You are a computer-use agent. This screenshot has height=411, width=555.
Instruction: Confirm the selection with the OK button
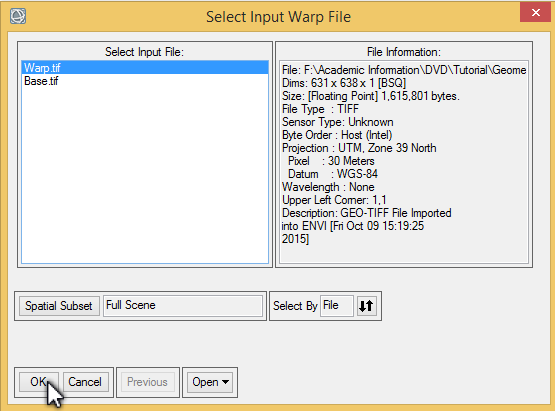click(x=39, y=382)
